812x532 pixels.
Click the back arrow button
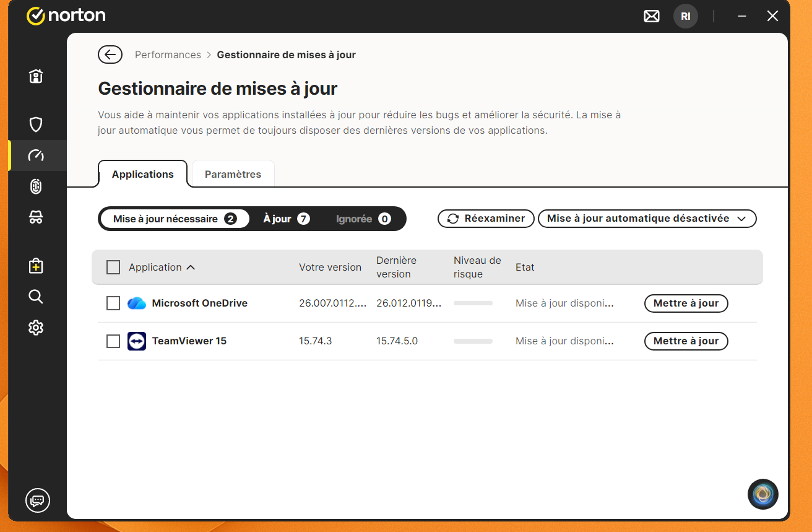(110, 55)
